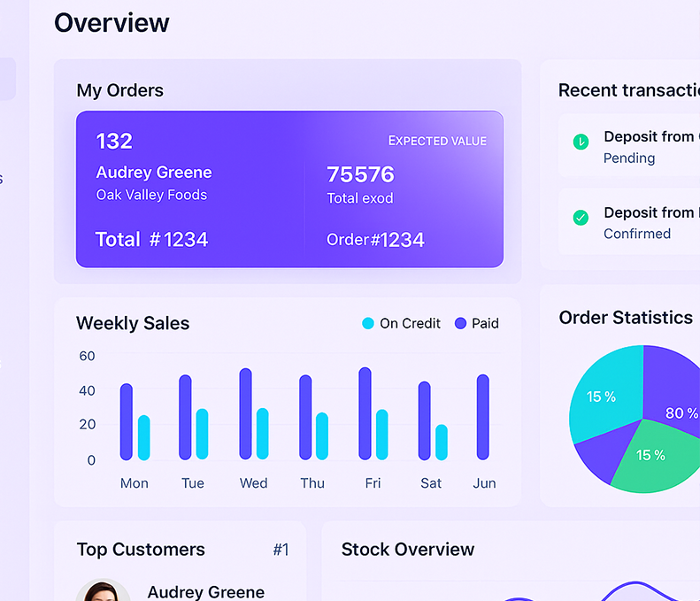
Task: Click the green checkmark icon for the Confirmed deposit
Action: [x=581, y=217]
